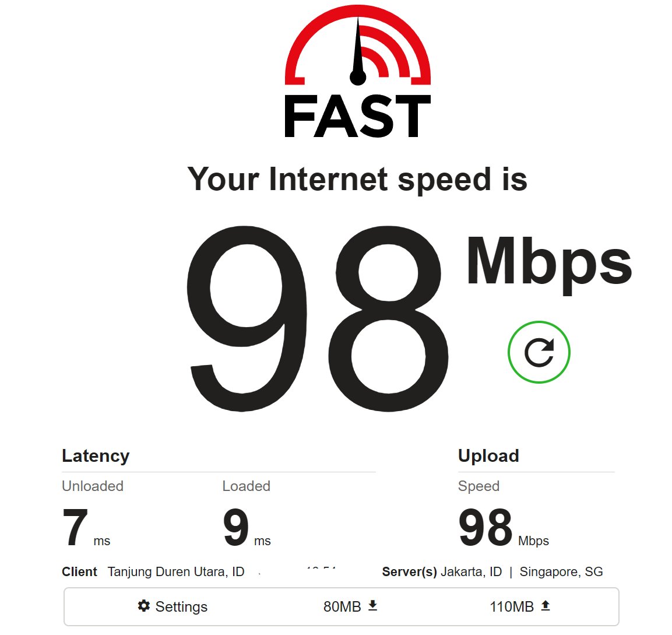Click the FAST speedometer logo

coord(358,45)
